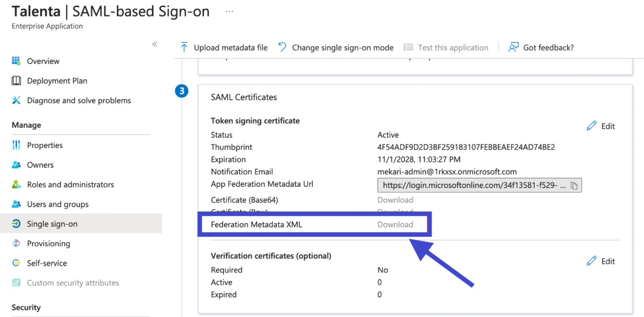
Task: Click the notification email mekari-admin address
Action: [x=447, y=172]
